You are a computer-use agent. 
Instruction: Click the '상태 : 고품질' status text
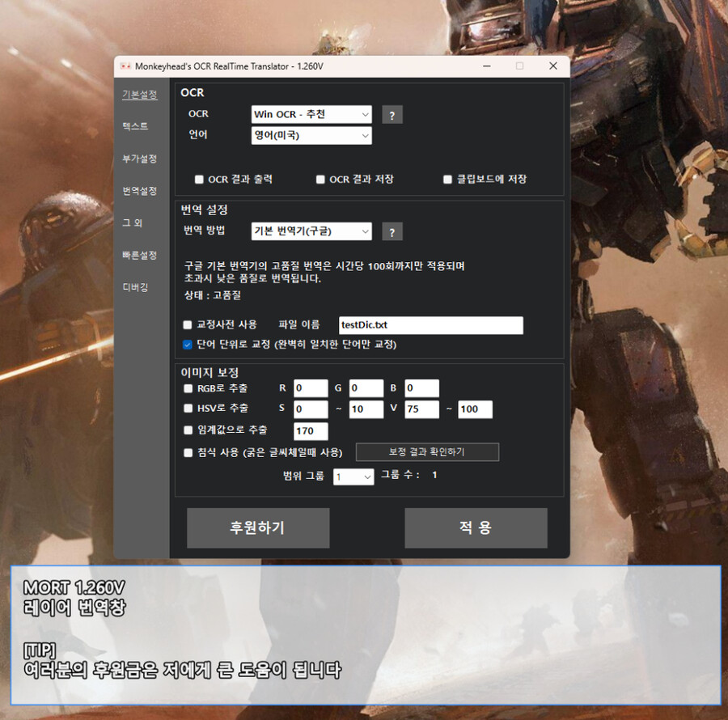[213, 295]
